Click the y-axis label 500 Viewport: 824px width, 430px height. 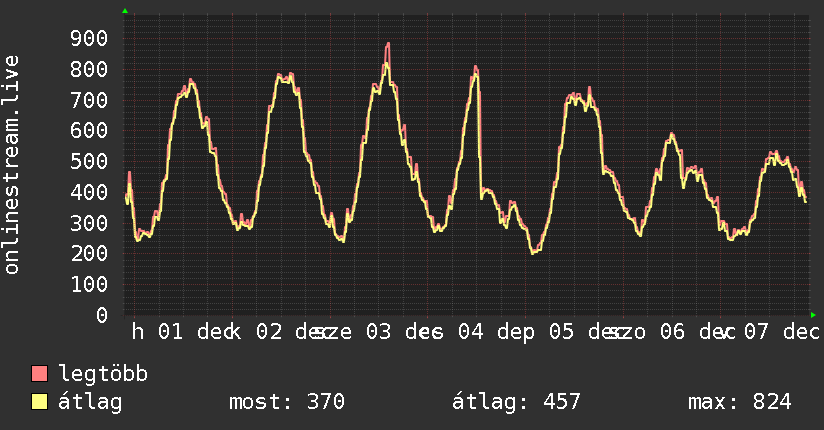(89, 161)
